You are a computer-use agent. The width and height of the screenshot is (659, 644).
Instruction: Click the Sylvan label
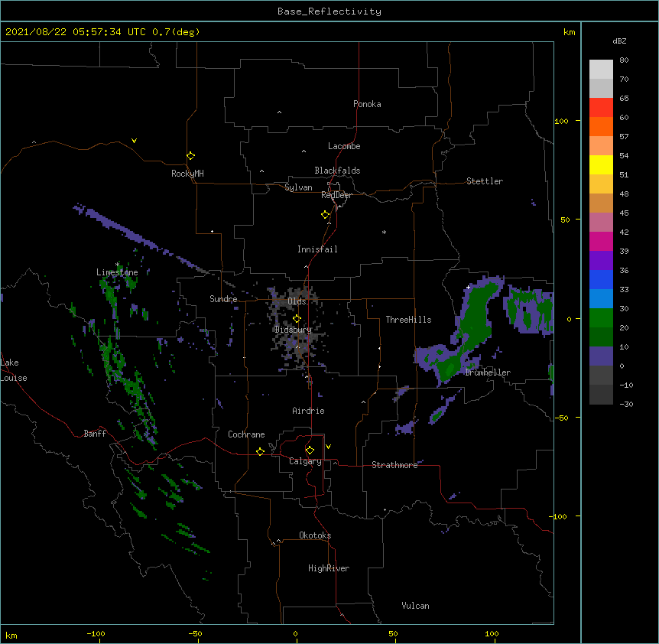click(x=298, y=187)
